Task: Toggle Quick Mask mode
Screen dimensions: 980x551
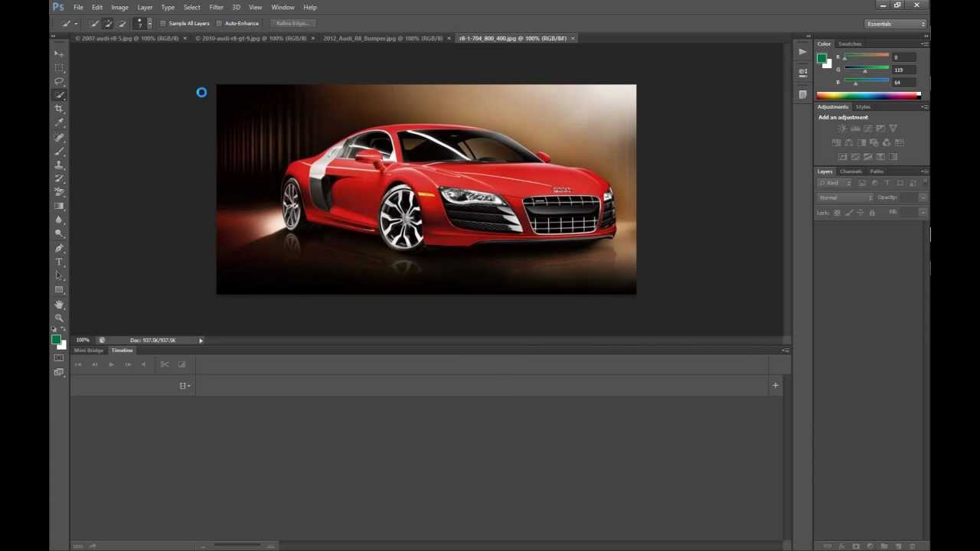Action: click(59, 358)
